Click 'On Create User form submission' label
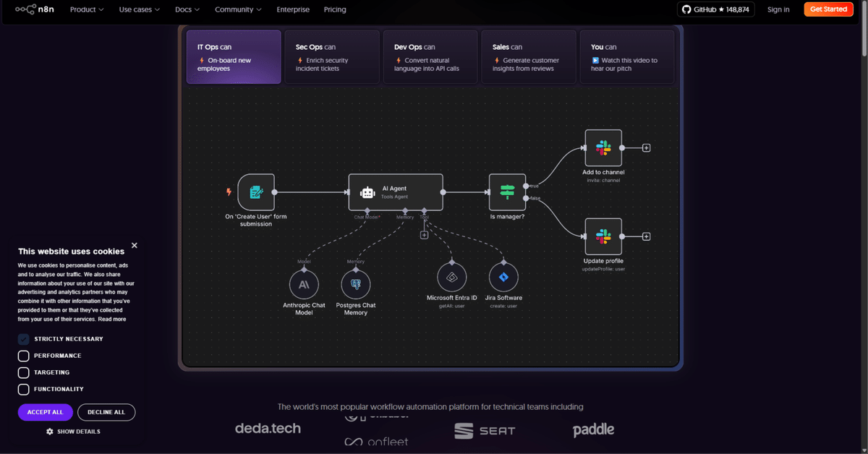The image size is (868, 454). pos(256,220)
